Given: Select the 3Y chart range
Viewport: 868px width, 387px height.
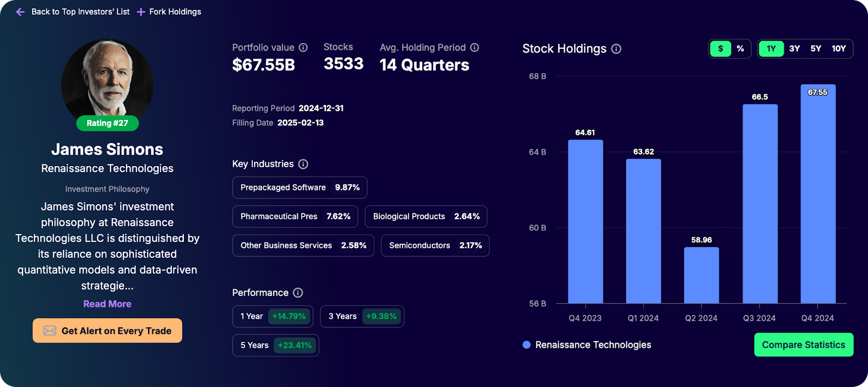Looking at the screenshot, I should pos(795,49).
